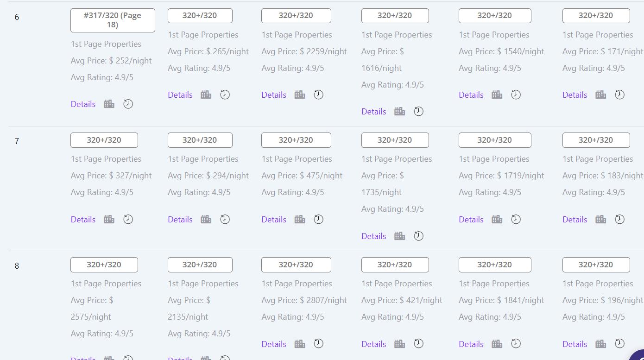
Task: Click 320+/320 badge above $1841/night price
Action: tap(495, 265)
